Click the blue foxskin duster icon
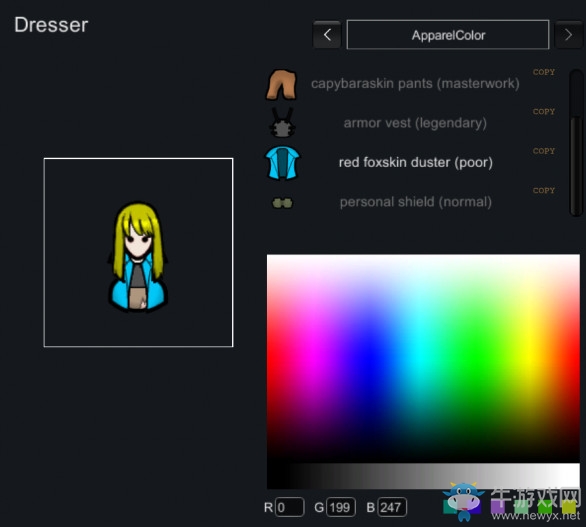Screen dimensions: 586x527 [x=282, y=163]
